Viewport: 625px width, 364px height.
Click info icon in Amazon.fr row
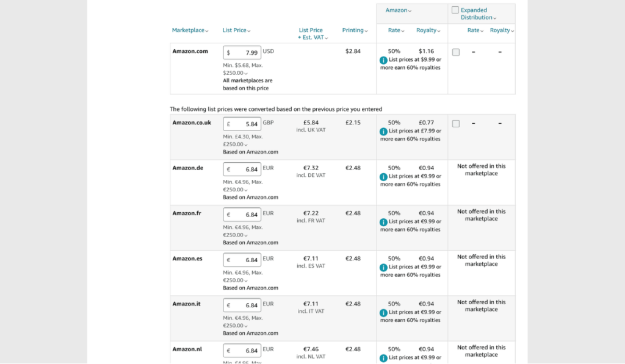[x=383, y=222]
